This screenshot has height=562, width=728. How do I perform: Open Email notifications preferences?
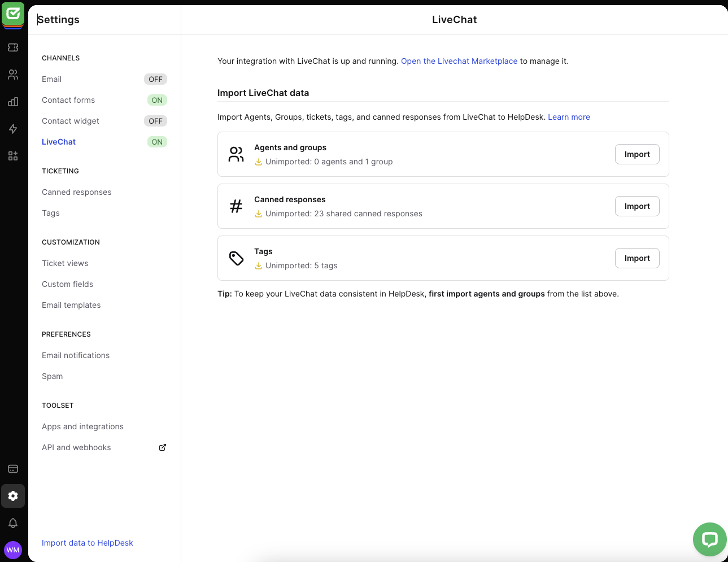(76, 355)
